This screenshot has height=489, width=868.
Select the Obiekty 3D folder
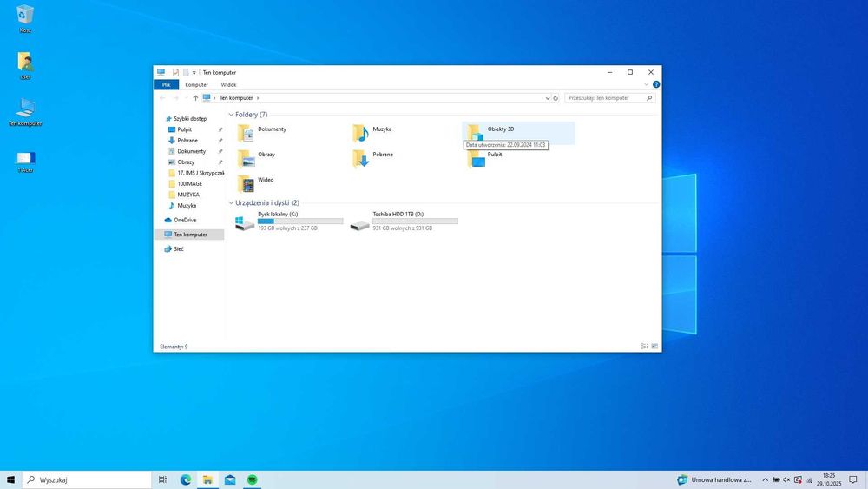(518, 133)
